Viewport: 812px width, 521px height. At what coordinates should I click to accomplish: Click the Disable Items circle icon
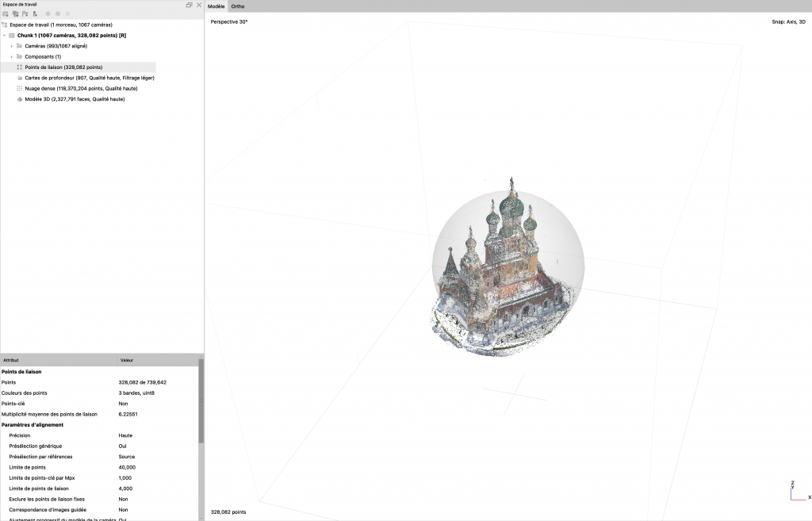click(57, 14)
